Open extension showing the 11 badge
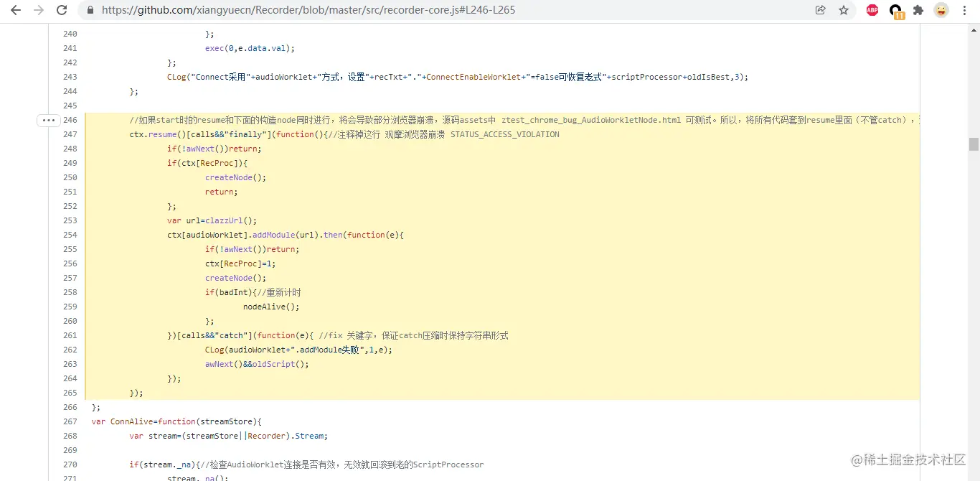The image size is (980, 481). click(896, 11)
